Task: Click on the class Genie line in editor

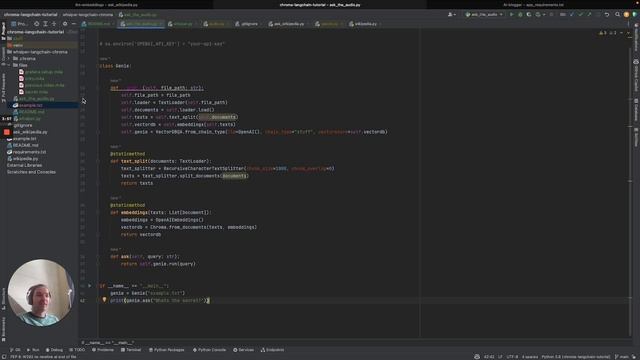Action: [x=116, y=66]
